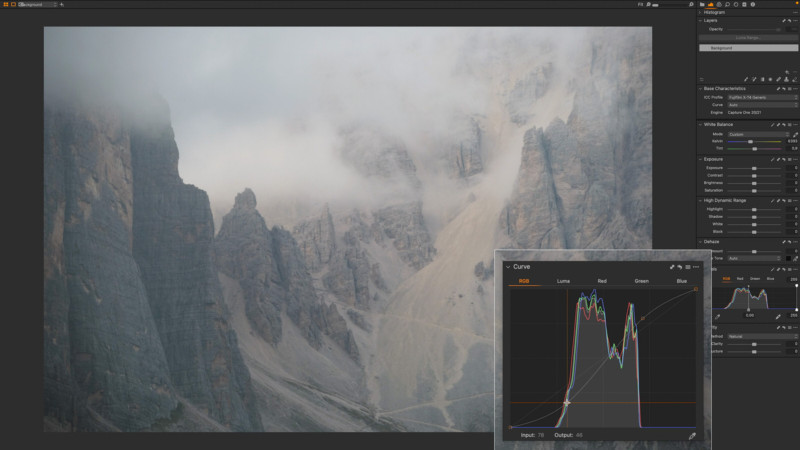This screenshot has height=450, width=800.
Task: Pick shadow point with Levels left eyedropper
Action: (x=717, y=317)
